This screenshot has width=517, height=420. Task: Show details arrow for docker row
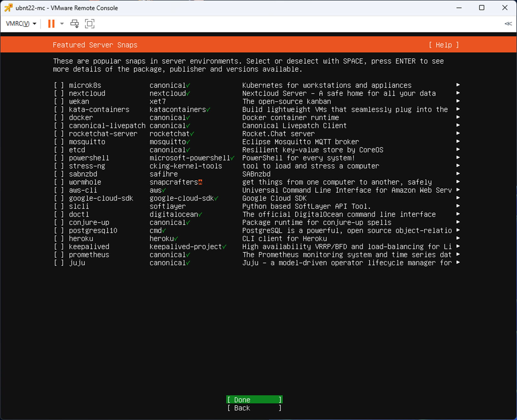(458, 117)
